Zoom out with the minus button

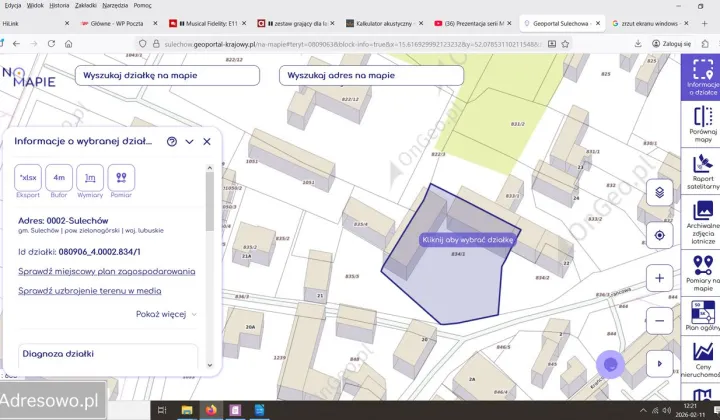coord(659,321)
